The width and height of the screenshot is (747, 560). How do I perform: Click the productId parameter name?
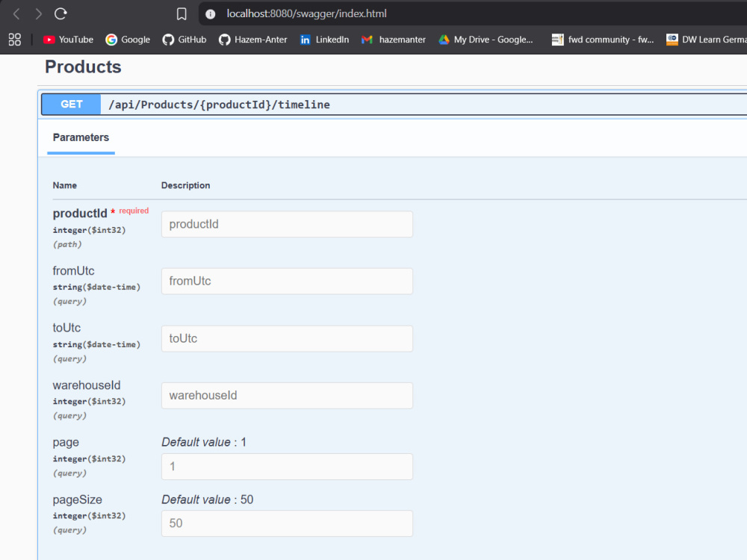tap(80, 214)
